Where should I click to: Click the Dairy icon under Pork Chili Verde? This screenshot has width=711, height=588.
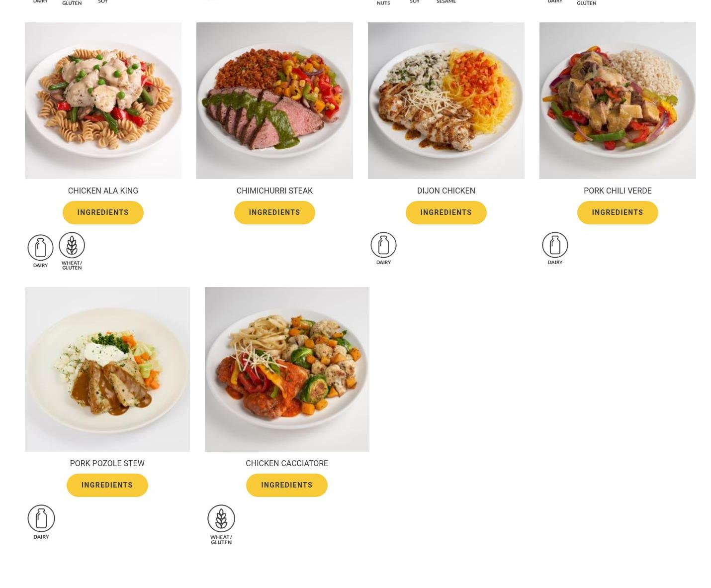click(x=555, y=248)
